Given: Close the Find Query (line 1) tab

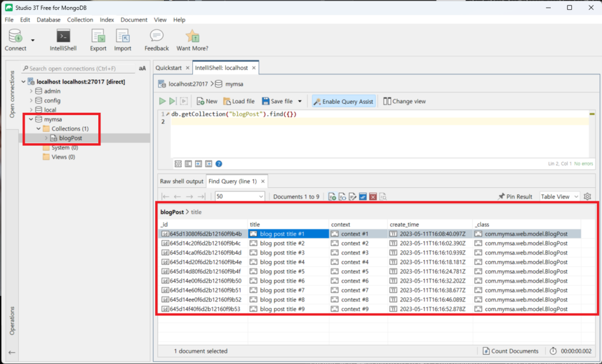Looking at the screenshot, I should (263, 181).
